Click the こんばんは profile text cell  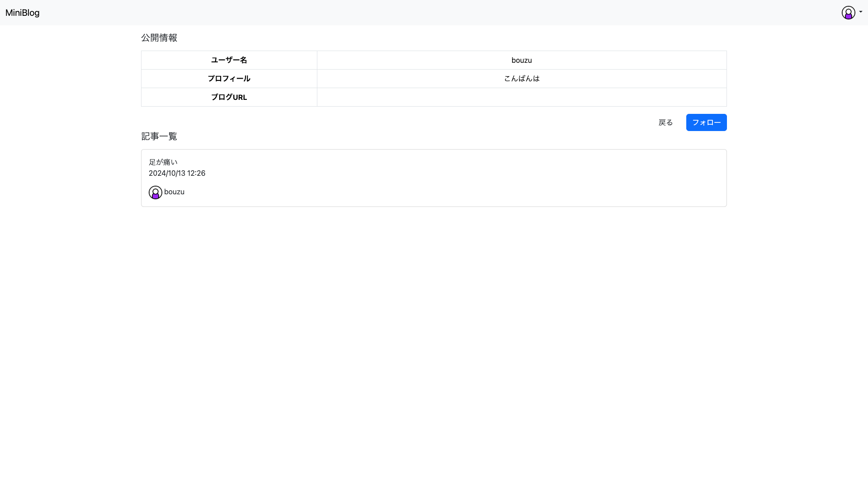click(x=521, y=79)
